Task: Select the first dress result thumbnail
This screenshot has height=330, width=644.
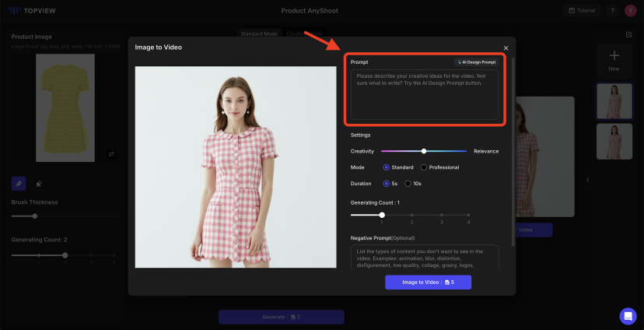Action: [614, 100]
